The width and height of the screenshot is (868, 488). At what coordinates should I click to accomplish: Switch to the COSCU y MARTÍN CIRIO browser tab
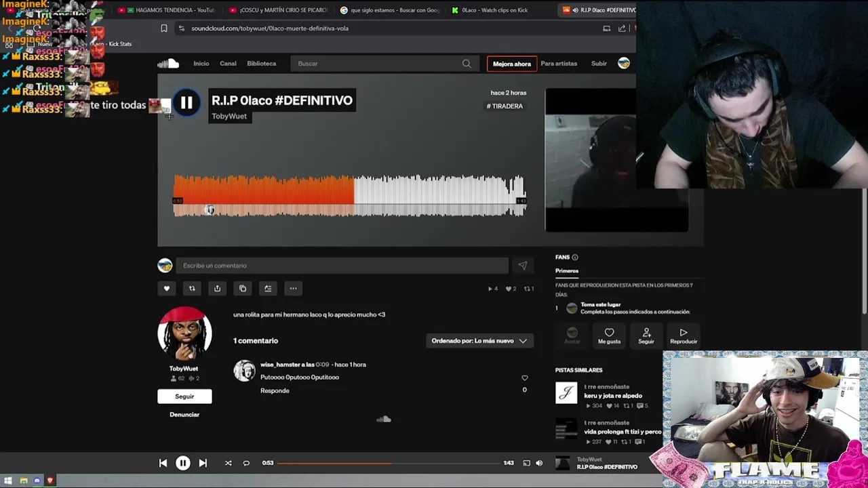[279, 10]
